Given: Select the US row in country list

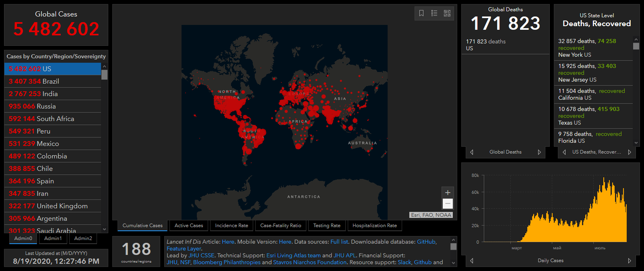Looking at the screenshot, I should [x=53, y=69].
